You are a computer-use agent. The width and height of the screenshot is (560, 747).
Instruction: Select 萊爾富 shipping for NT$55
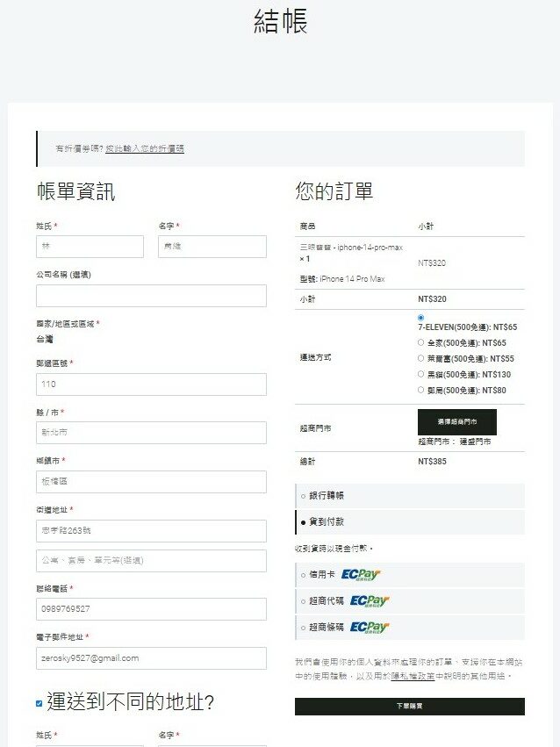(x=421, y=359)
